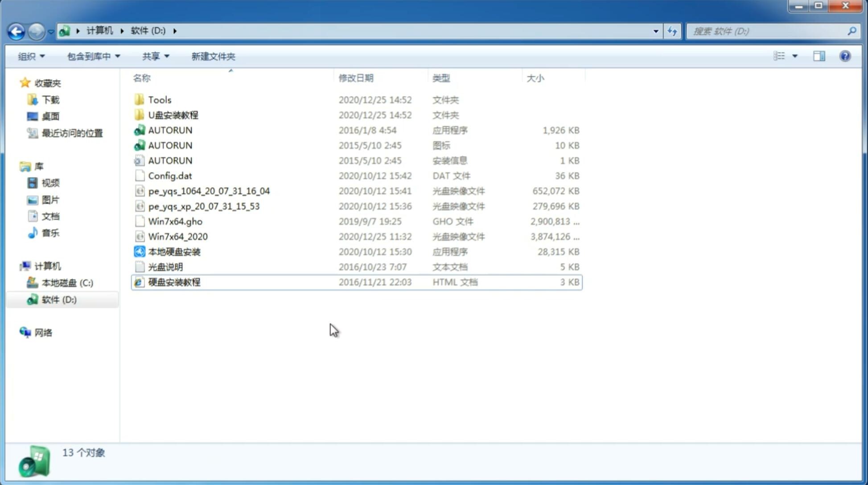
Task: Click 新建文件夹 button
Action: pos(213,56)
